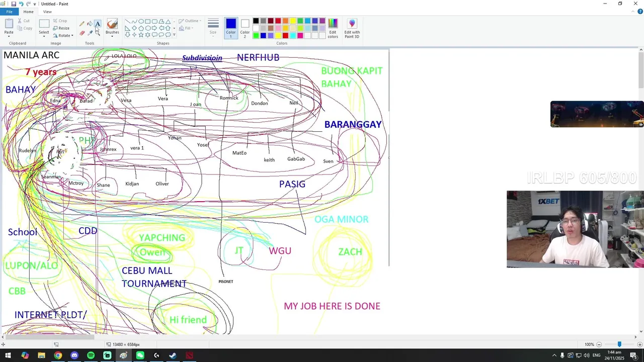Adjust the zoom slider thumb
Screen dimensions: 644x362
pyautogui.click(x=619, y=344)
